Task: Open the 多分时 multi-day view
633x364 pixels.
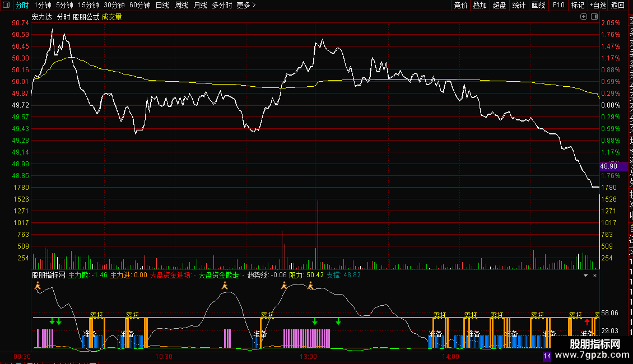Action: click(222, 5)
